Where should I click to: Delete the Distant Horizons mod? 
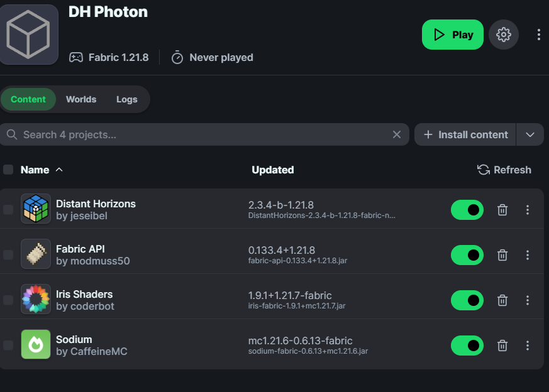[502, 210]
